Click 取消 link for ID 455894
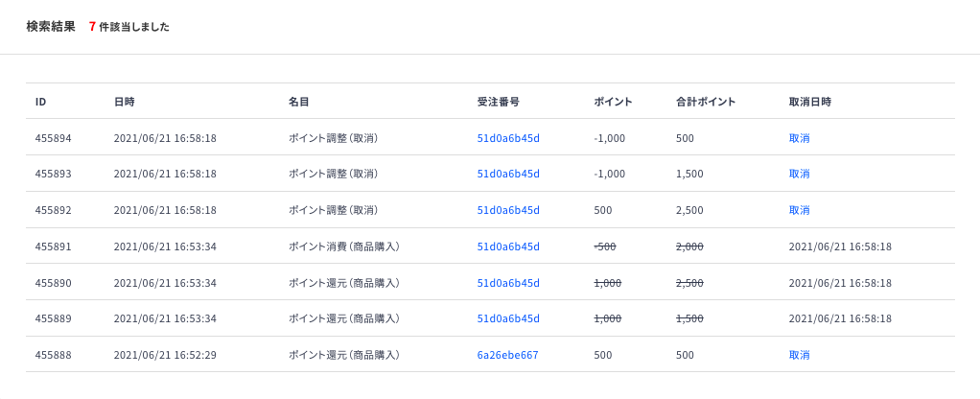 coord(800,138)
